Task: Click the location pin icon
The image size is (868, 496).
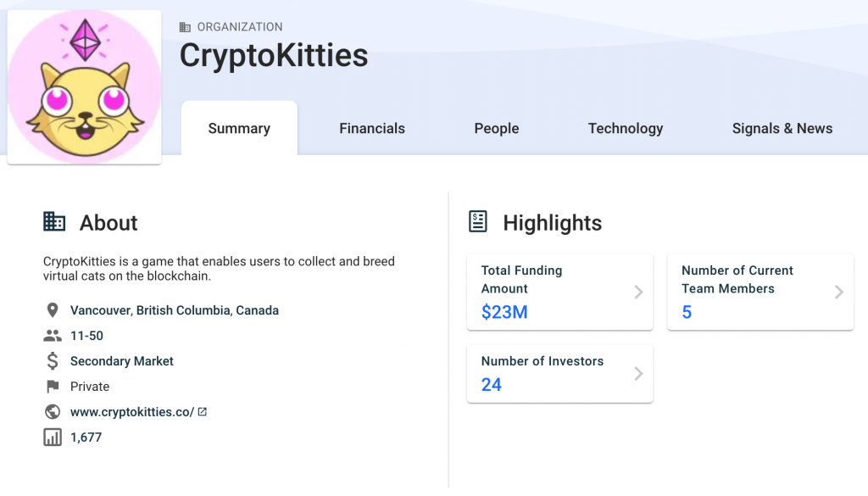Action: pyautogui.click(x=53, y=310)
